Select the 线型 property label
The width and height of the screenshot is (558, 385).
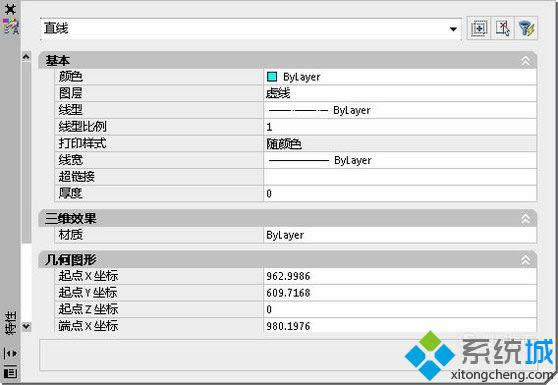70,110
